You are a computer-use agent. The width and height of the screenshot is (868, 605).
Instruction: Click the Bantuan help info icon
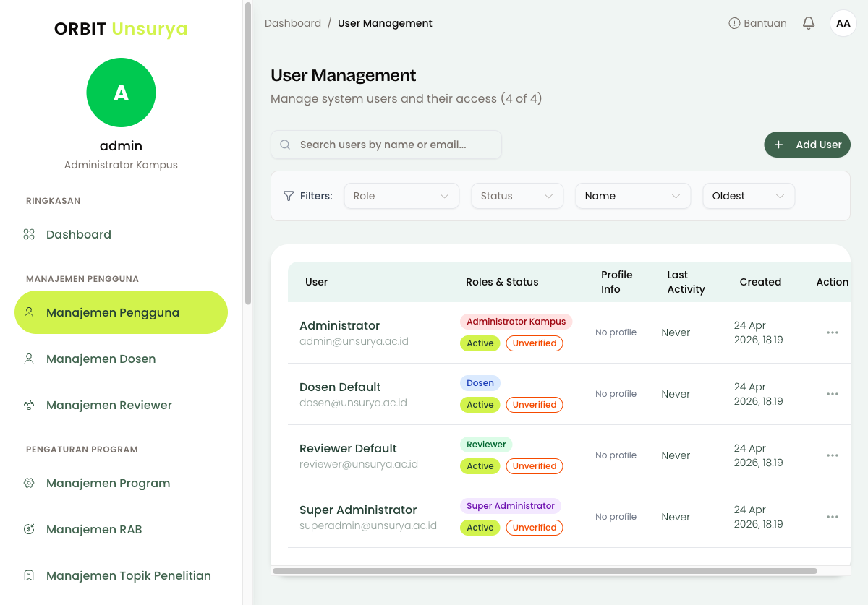(x=734, y=23)
